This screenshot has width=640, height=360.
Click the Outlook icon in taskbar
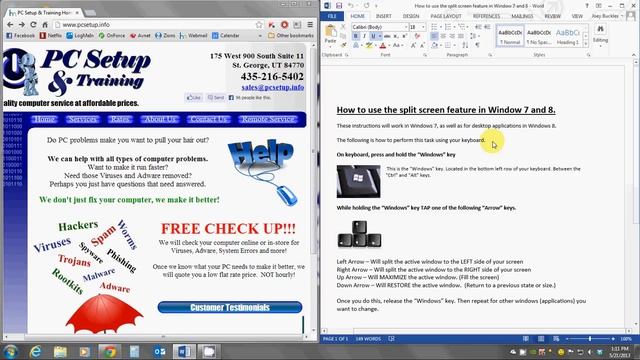[160, 351]
